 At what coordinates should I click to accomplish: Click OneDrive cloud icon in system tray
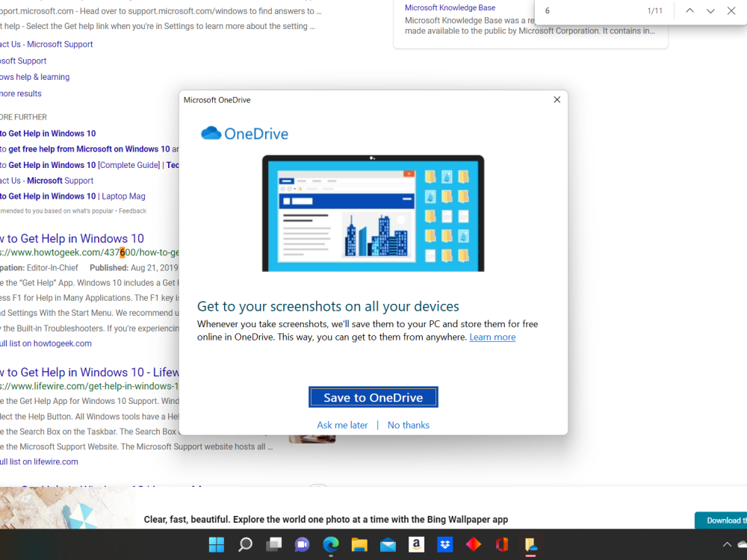pyautogui.click(x=743, y=544)
